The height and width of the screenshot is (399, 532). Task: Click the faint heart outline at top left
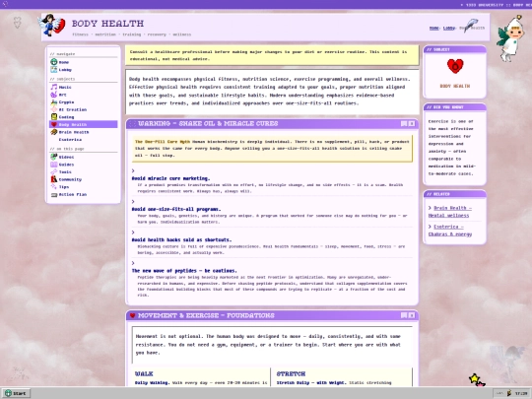click(x=18, y=23)
